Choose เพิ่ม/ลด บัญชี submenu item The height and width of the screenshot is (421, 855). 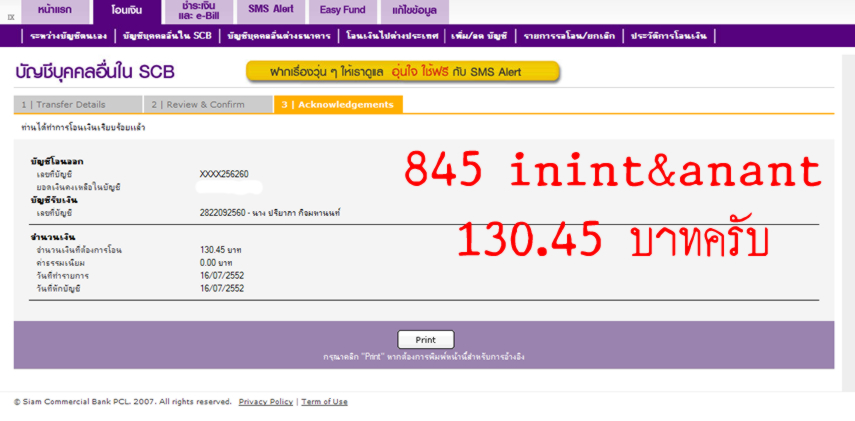479,37
